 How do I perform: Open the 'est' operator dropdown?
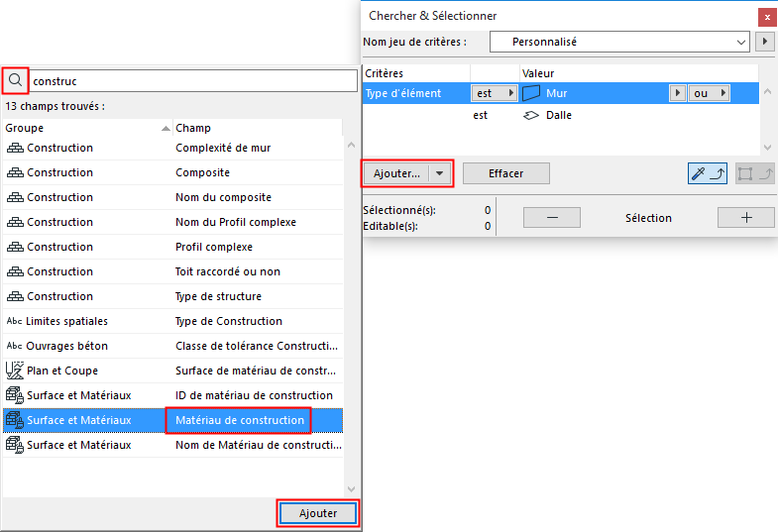495,93
